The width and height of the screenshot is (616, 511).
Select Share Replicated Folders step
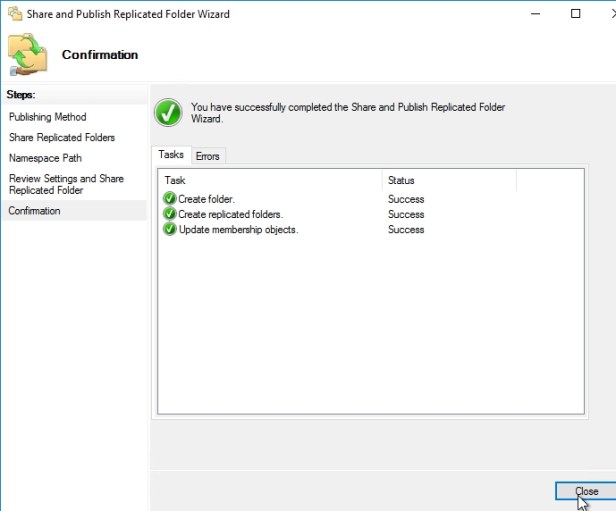point(62,137)
